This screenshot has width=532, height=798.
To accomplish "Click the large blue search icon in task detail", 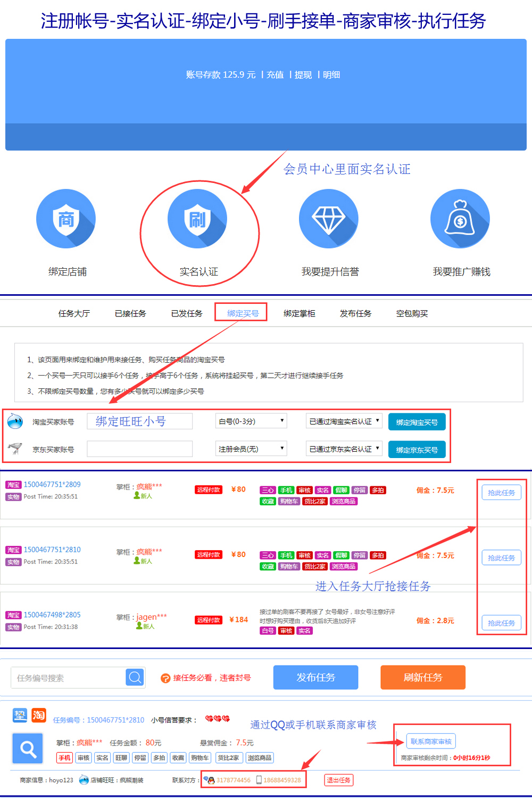I will [28, 749].
